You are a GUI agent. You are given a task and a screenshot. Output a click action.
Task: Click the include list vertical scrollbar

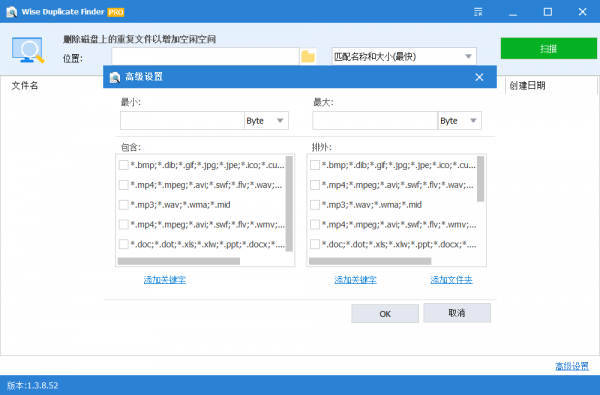click(289, 204)
